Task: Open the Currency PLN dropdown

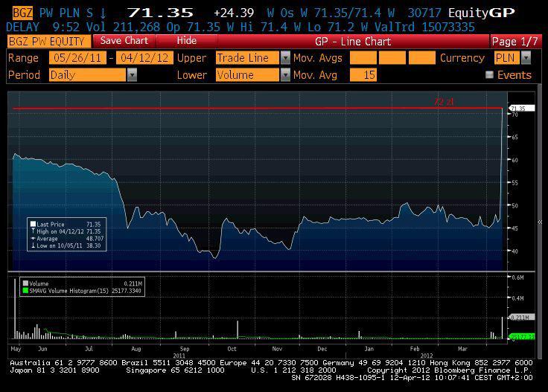Action: [526, 58]
